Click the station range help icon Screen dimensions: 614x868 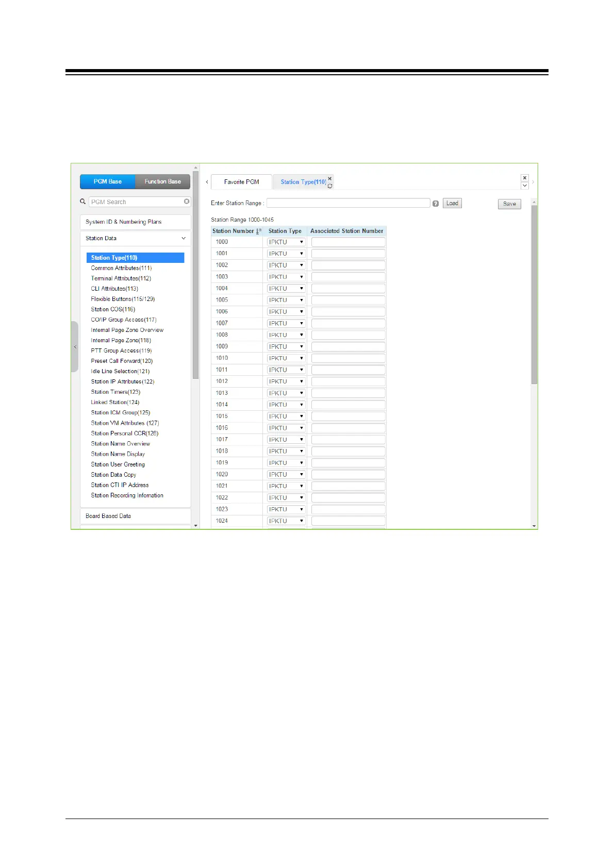[x=436, y=204]
